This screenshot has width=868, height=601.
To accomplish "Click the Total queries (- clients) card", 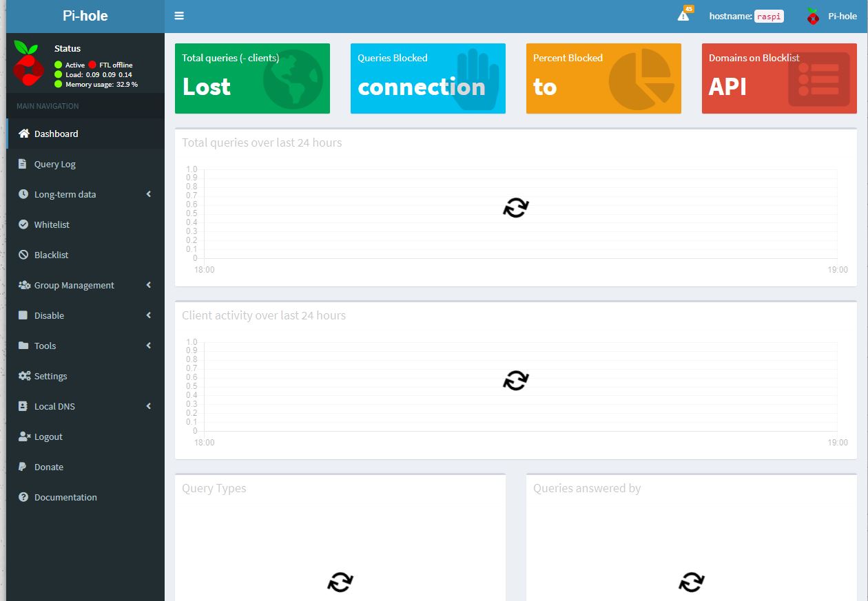I will (252, 78).
